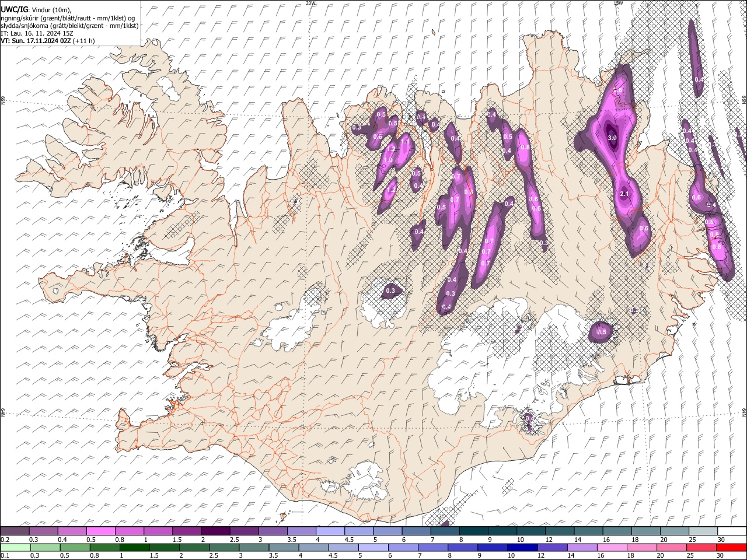Click top-row legend swatch between 0.5 and 0.8

click(100, 531)
